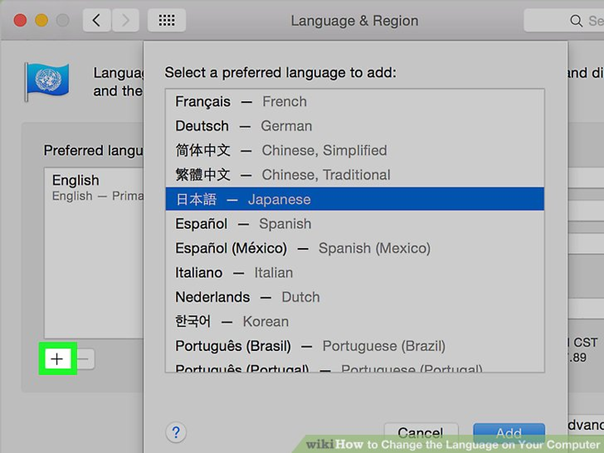Open the Show All preferences grid

click(167, 20)
